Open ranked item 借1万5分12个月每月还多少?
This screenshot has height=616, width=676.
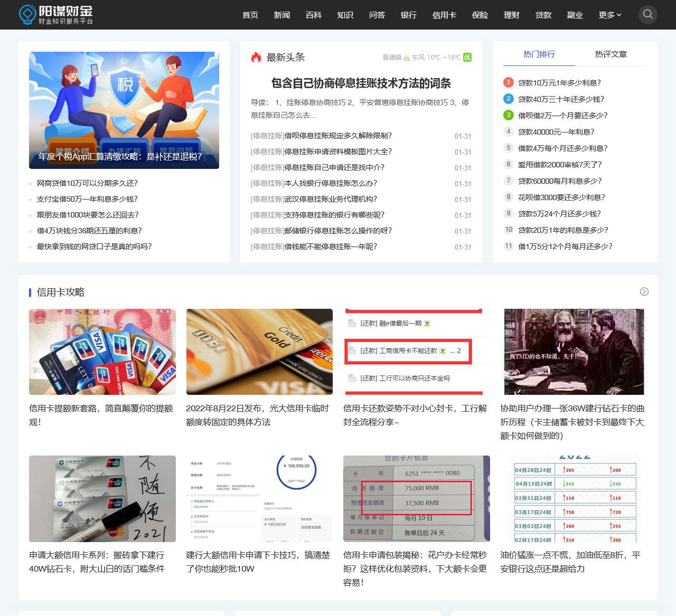point(565,247)
